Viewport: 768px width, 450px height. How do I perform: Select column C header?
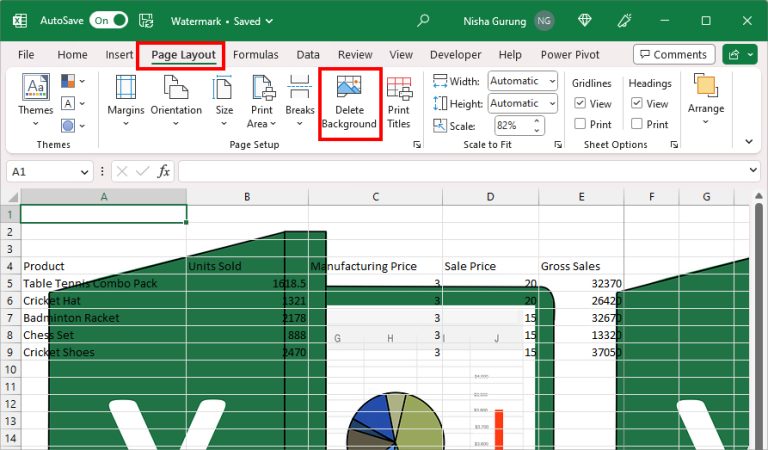pos(376,197)
